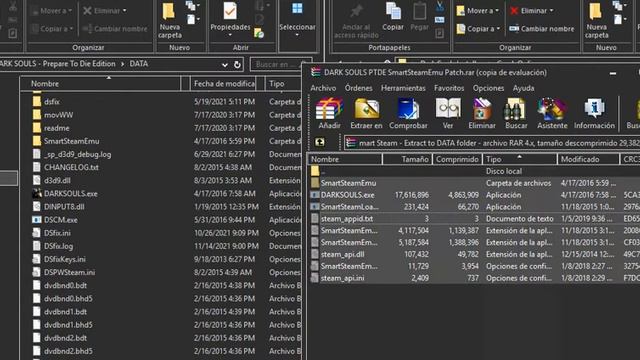Viewport: 640px width, 360px height.
Task: Go up one folder in WinRAR
Action: (x=320, y=142)
